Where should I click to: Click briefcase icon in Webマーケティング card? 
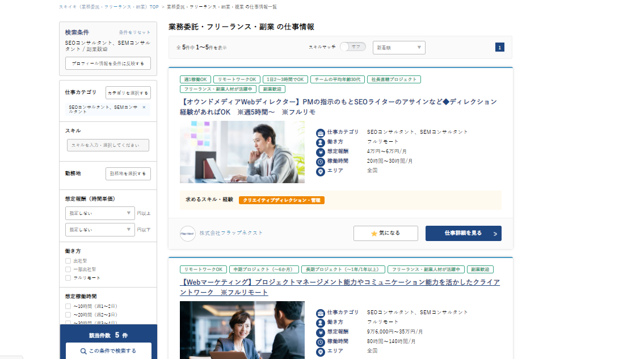[x=321, y=314]
